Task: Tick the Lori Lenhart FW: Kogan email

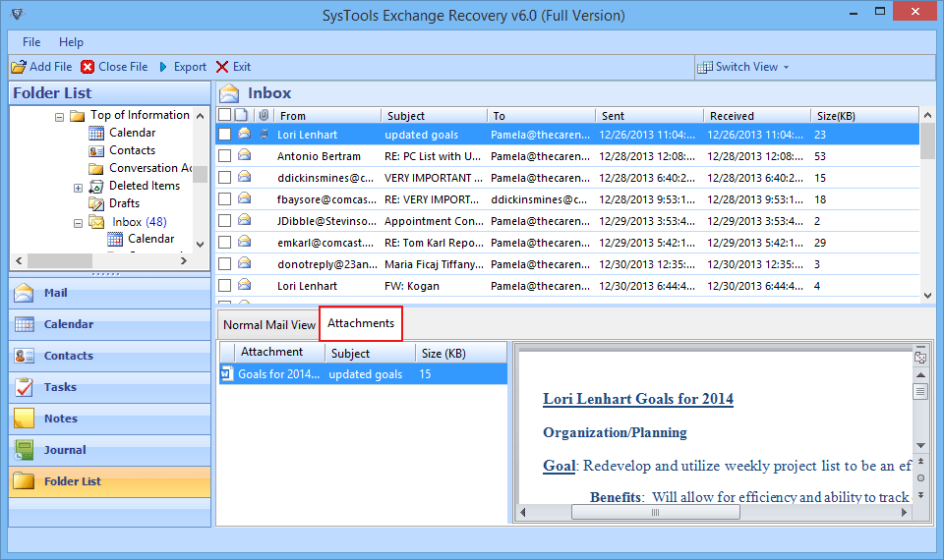Action: 224,286
